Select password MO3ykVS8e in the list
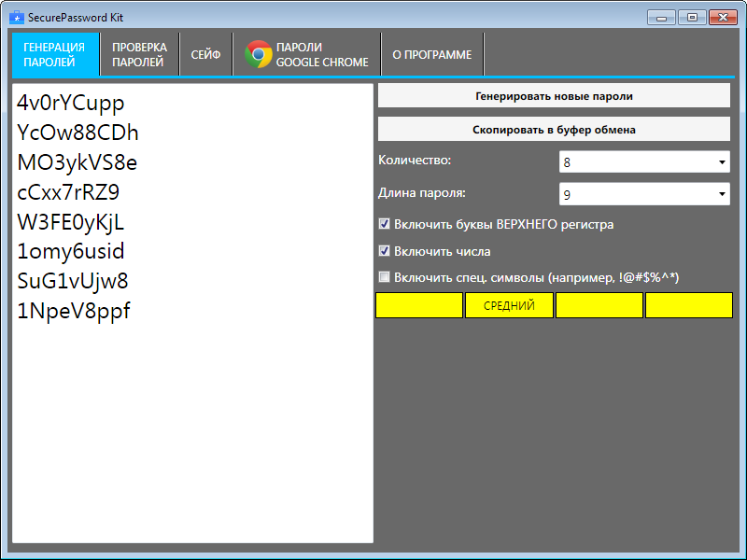 (x=78, y=162)
